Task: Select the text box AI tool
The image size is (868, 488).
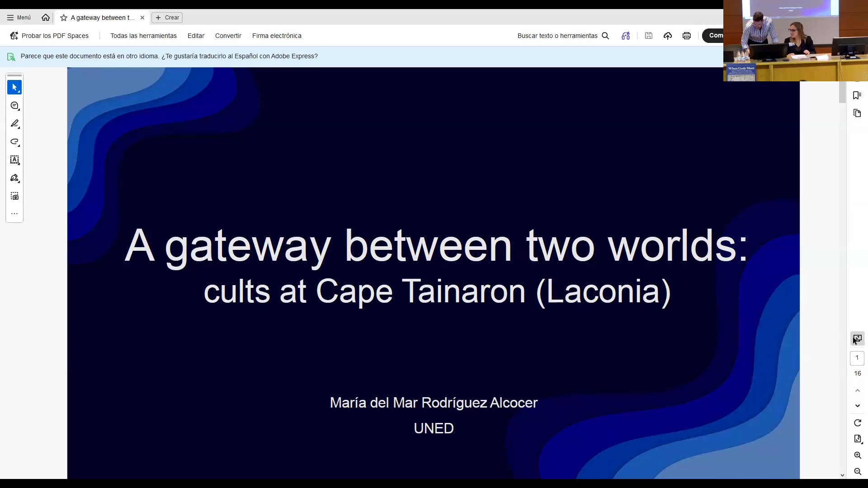Action: click(x=14, y=160)
